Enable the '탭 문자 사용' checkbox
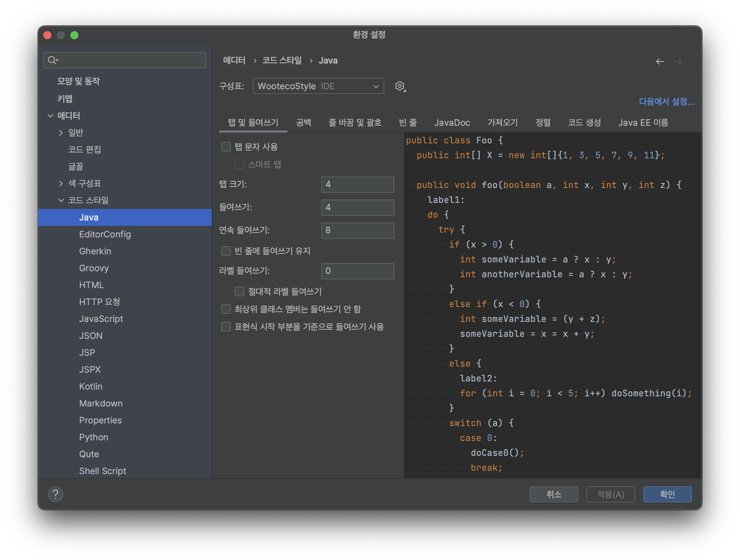The height and width of the screenshot is (560, 740). point(226,147)
